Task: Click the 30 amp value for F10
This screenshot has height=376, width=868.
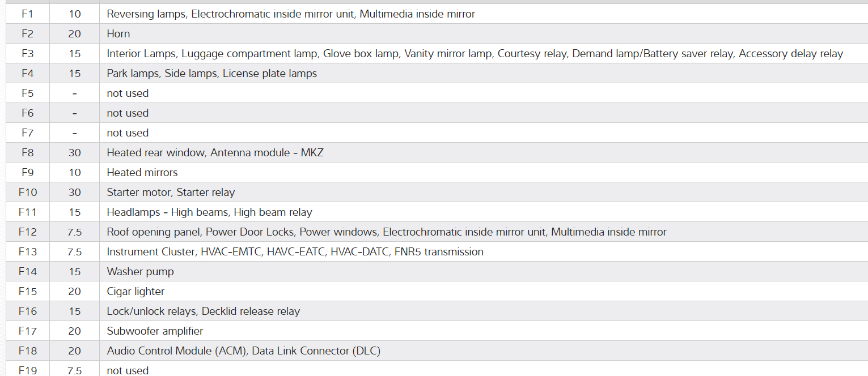Action: (x=75, y=193)
